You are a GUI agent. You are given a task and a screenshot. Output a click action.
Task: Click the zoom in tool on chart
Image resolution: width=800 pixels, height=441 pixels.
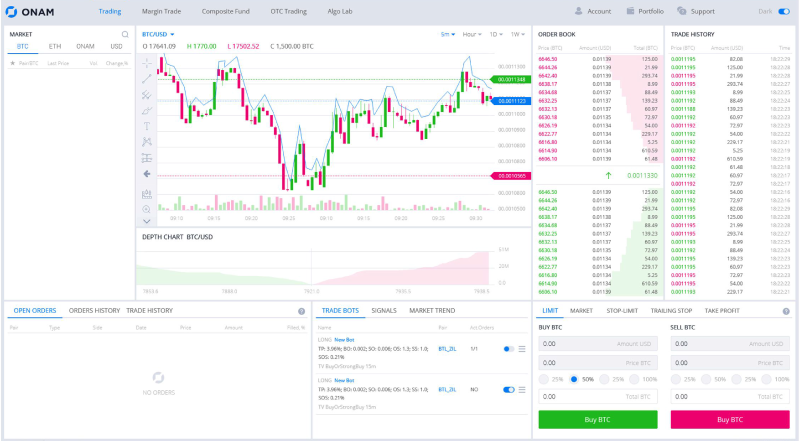tap(146, 209)
